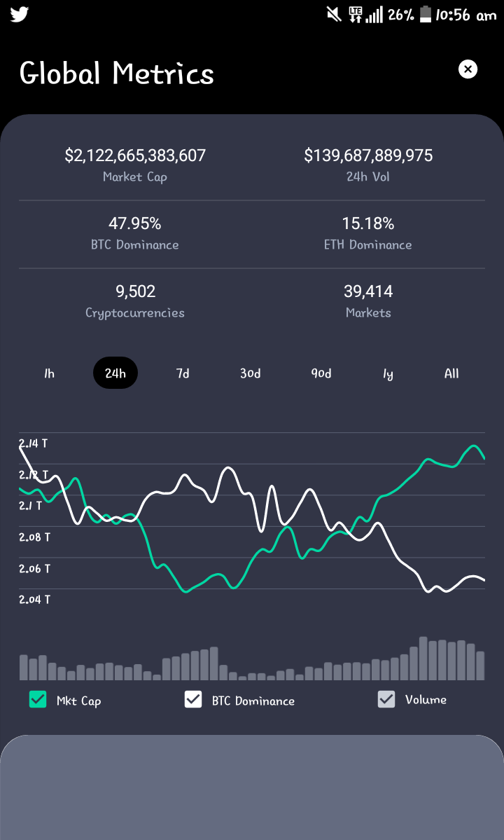Select the 30d time range
Viewport: 504px width, 840px height.
pos(250,373)
